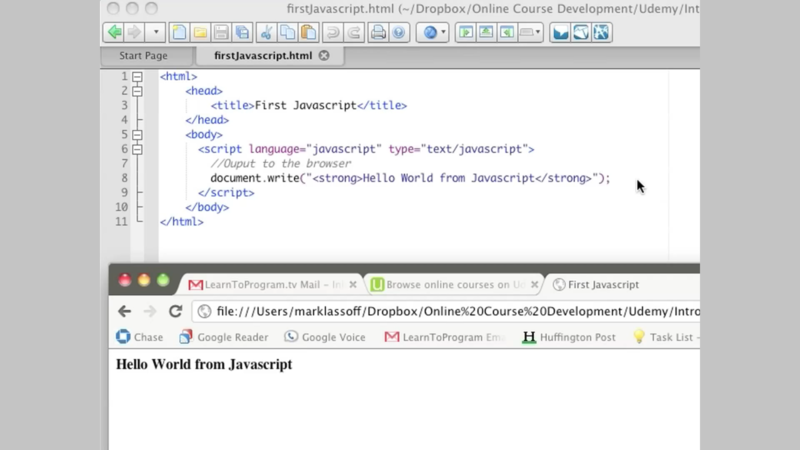The width and height of the screenshot is (800, 450).
Task: Toggle the bottom pane icon
Action: (486, 32)
